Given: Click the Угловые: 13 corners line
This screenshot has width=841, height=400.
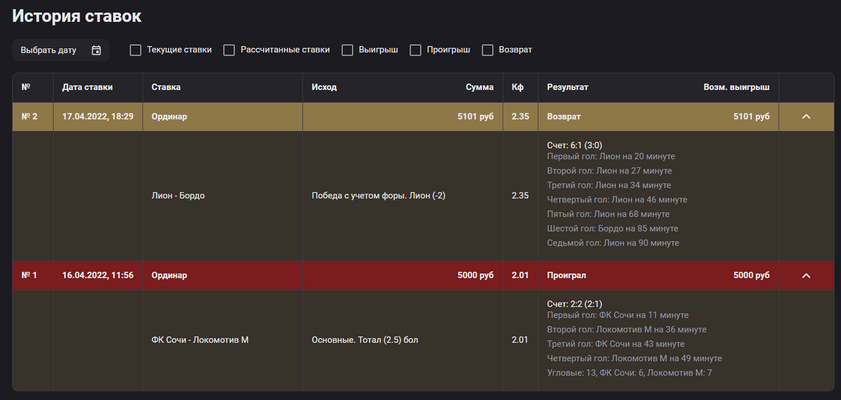Looking at the screenshot, I should click(630, 373).
